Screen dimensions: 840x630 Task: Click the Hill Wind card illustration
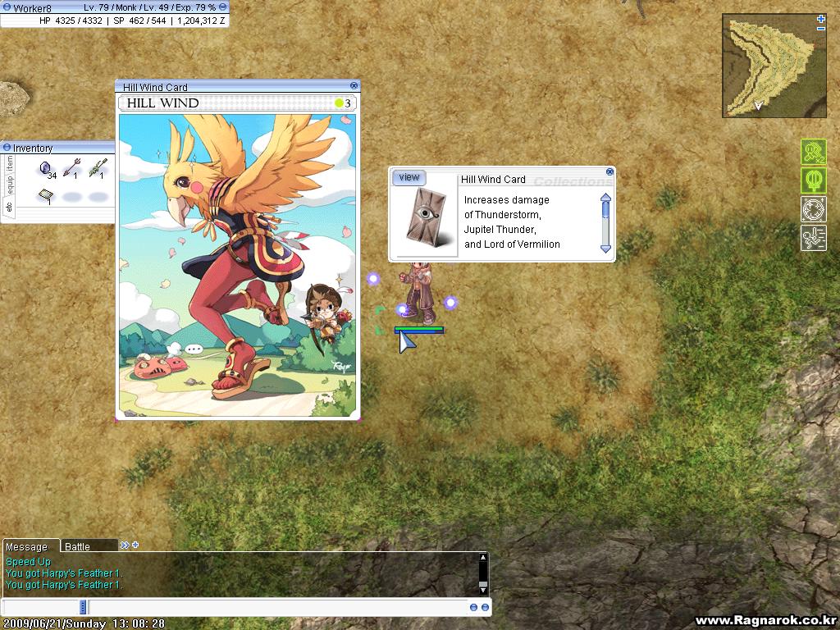(237, 265)
